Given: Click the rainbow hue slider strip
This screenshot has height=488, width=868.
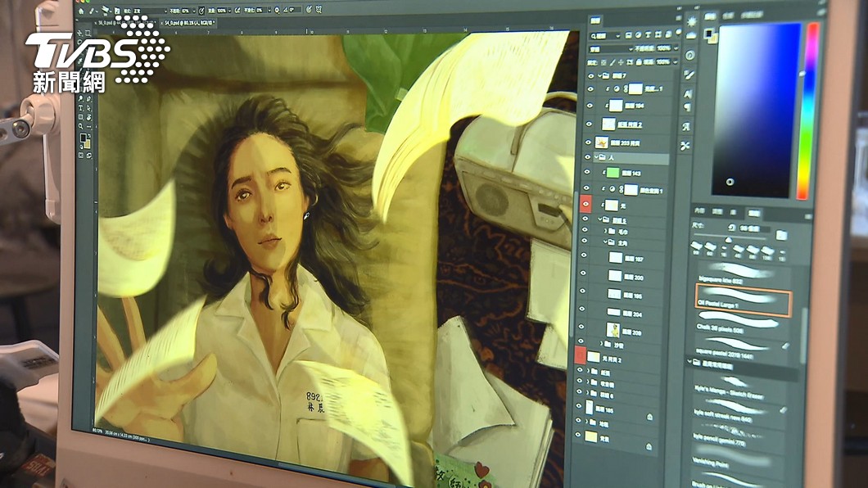Looking at the screenshot, I should click(x=807, y=111).
